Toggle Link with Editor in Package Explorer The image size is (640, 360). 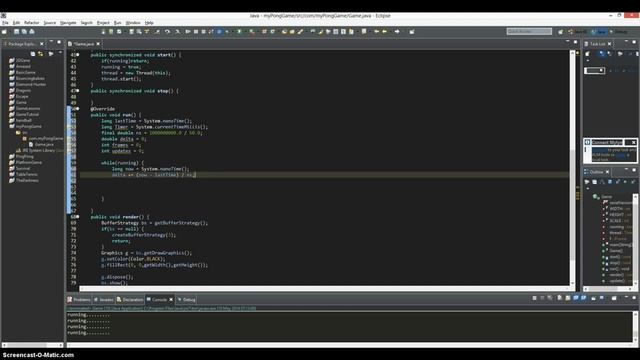point(40,54)
